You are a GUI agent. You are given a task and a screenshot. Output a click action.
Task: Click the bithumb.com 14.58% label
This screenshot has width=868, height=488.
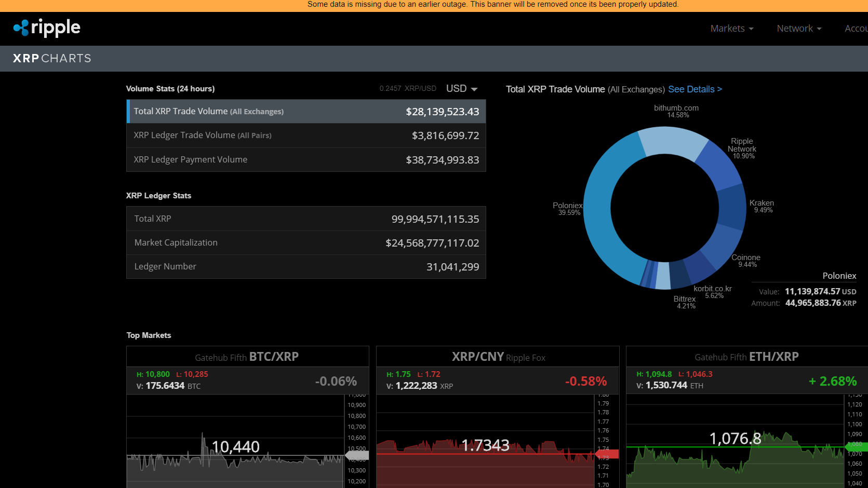click(676, 111)
